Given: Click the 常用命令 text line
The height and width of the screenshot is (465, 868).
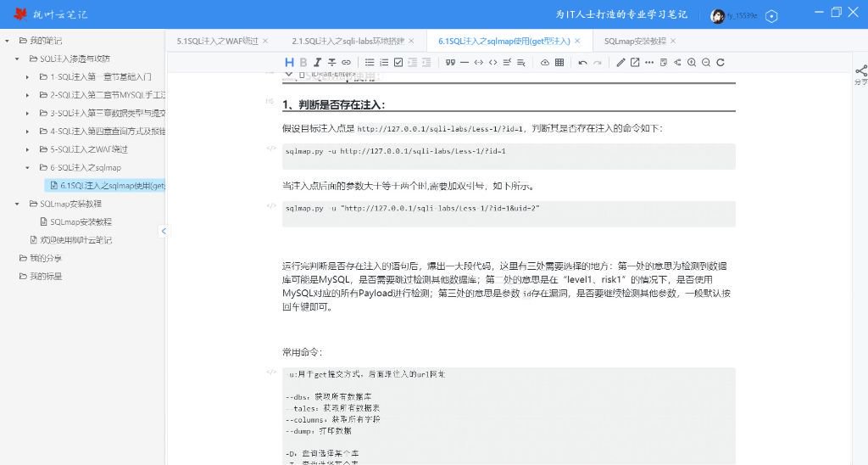Looking at the screenshot, I should 303,352.
